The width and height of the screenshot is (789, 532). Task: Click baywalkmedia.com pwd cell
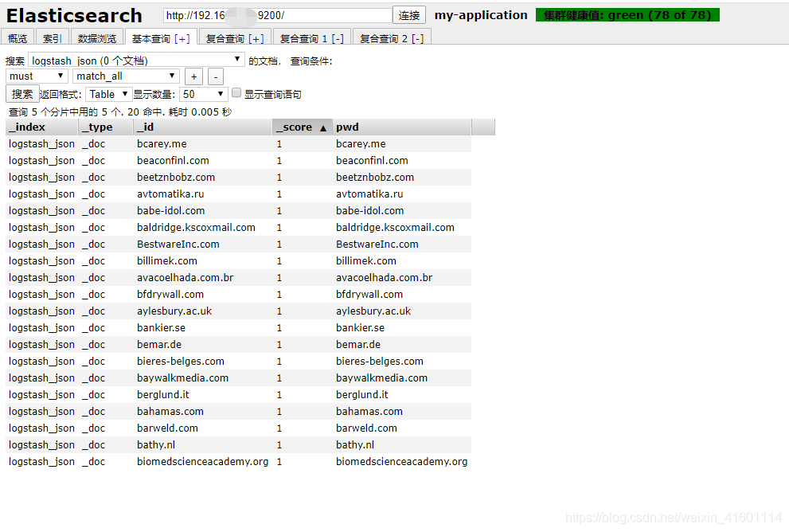tap(401, 377)
